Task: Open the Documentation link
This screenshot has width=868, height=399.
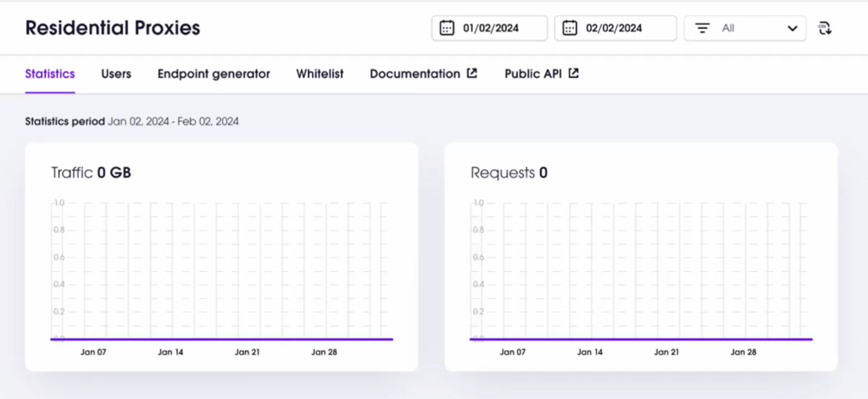Action: (x=415, y=74)
